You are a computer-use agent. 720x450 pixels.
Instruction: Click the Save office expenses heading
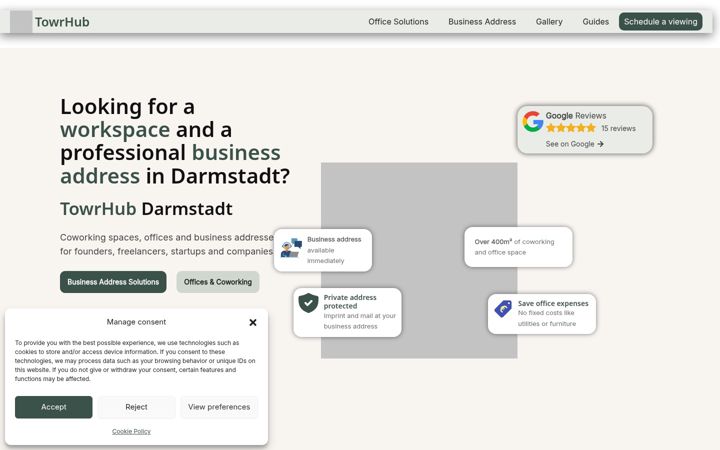click(x=553, y=304)
